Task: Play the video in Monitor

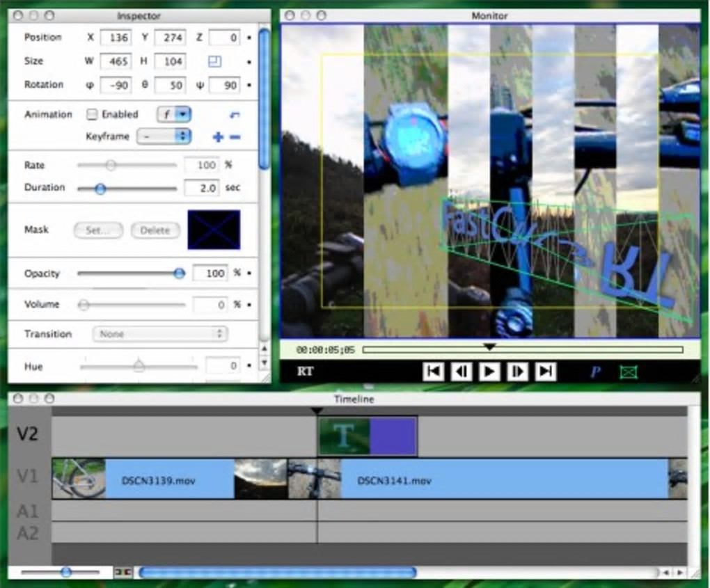Action: [489, 372]
